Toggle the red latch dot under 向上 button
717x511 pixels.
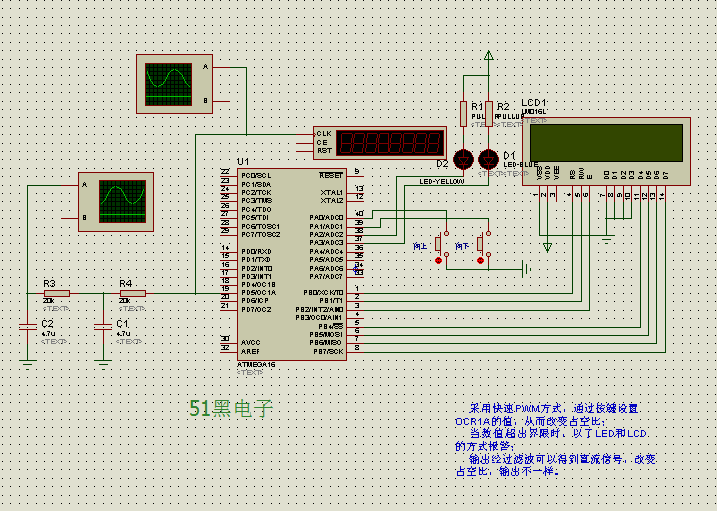(x=439, y=261)
